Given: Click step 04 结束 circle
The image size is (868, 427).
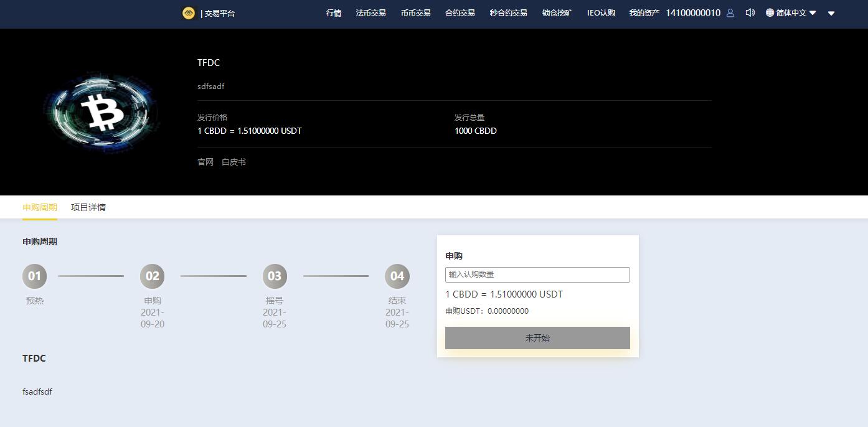Looking at the screenshot, I should 397,276.
